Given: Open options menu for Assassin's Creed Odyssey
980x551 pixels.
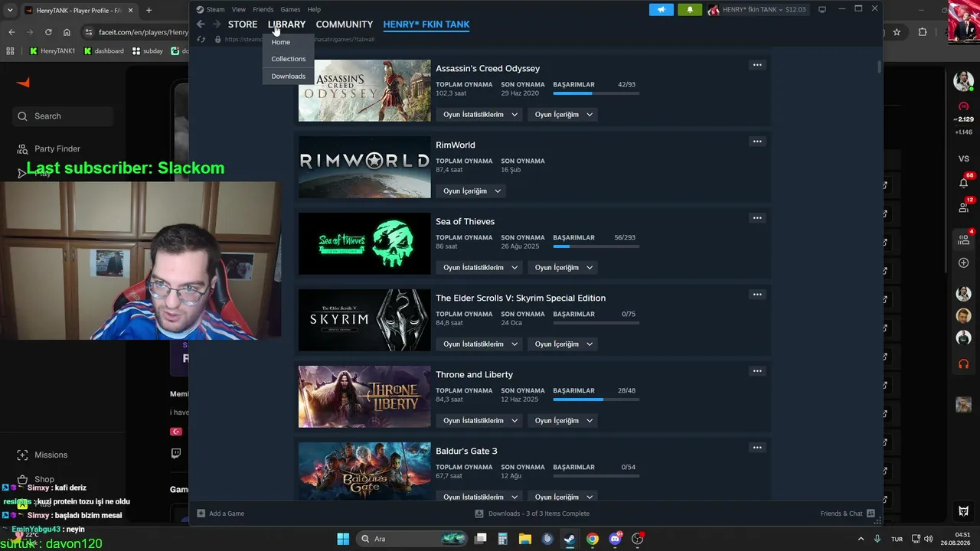Looking at the screenshot, I should [757, 65].
